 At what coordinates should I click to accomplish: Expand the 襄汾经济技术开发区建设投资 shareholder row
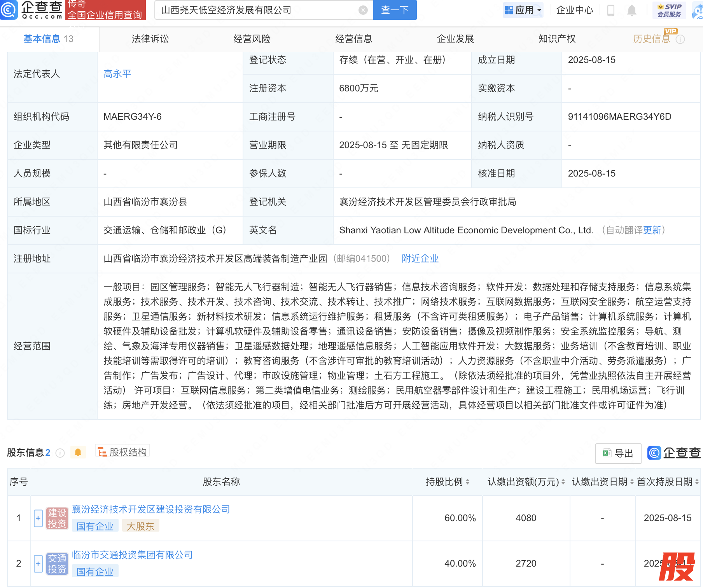tap(38, 518)
